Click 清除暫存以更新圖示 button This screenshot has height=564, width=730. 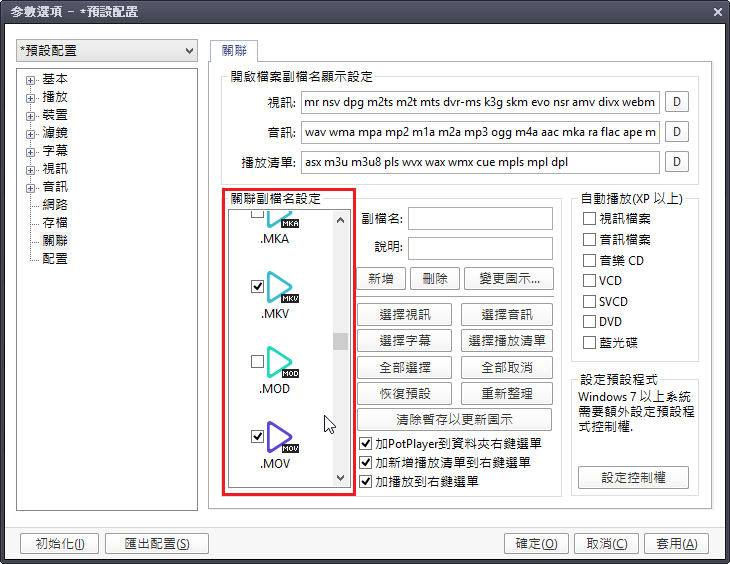tap(454, 420)
